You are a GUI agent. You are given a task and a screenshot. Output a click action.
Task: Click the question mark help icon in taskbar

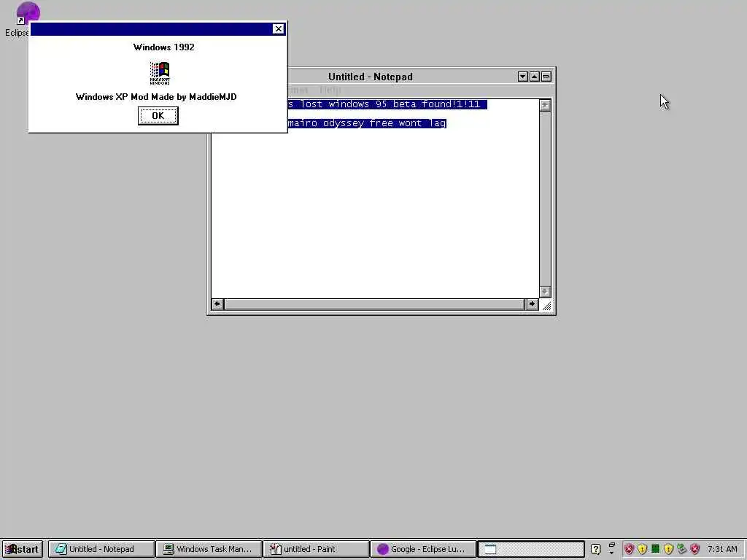click(x=595, y=549)
